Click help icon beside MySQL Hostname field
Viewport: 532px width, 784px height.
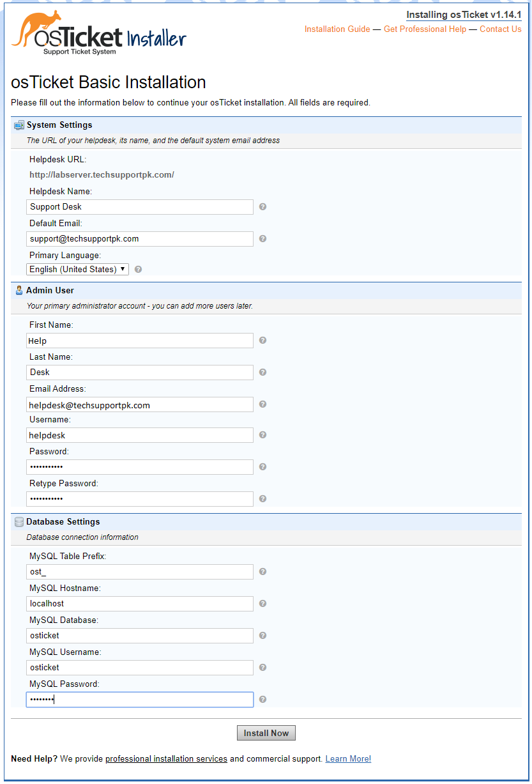click(x=262, y=604)
